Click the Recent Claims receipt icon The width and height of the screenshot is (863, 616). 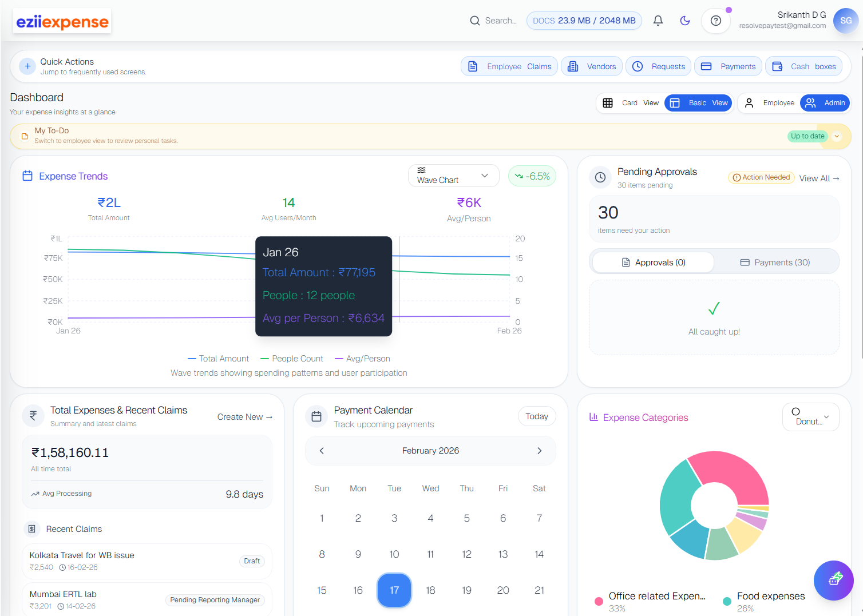pyautogui.click(x=32, y=529)
